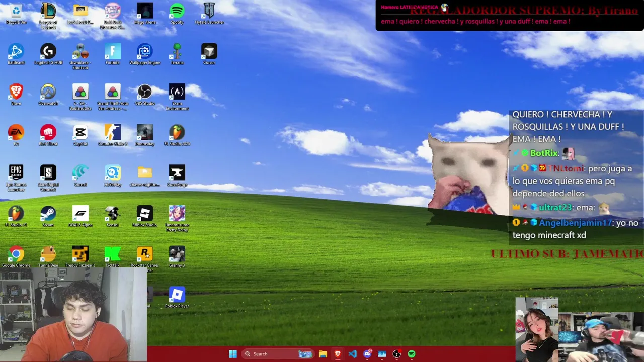Launch FL Studio 21 shortcut
The image size is (644, 362).
[16, 216]
